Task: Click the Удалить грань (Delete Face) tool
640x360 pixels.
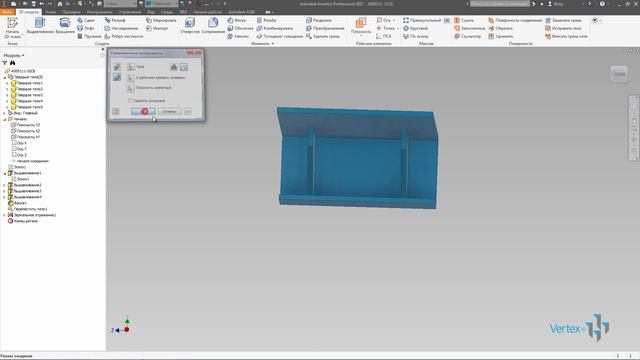Action: (x=322, y=36)
